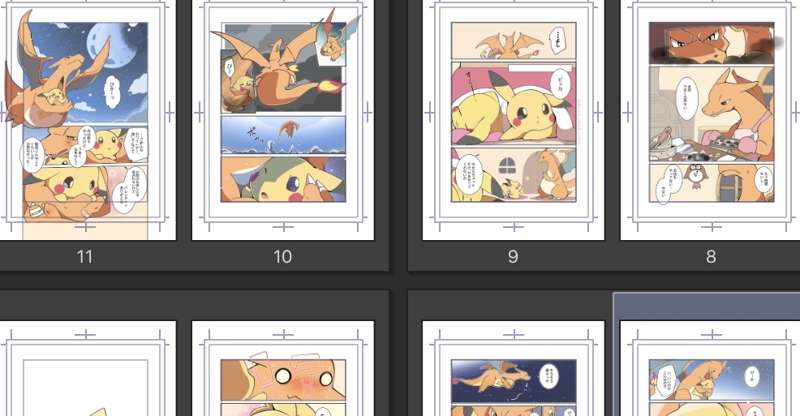Click the pink bed Pikachu panel on page 9
The width and height of the screenshot is (800, 416).
coord(514,104)
